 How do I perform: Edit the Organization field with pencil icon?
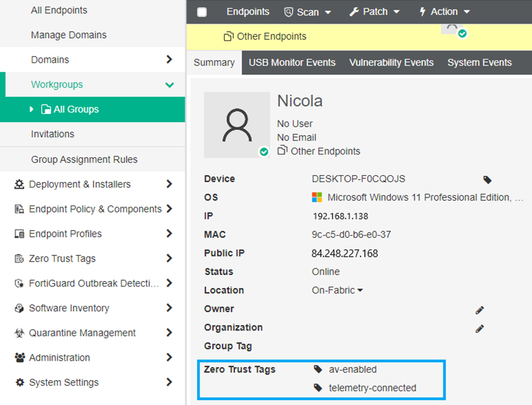coord(480,329)
